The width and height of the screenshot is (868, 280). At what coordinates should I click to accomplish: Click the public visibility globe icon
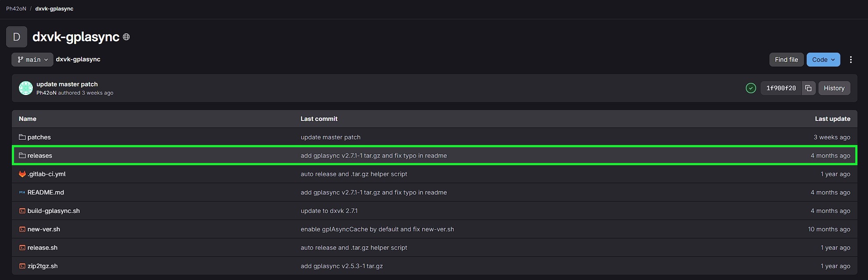click(126, 37)
